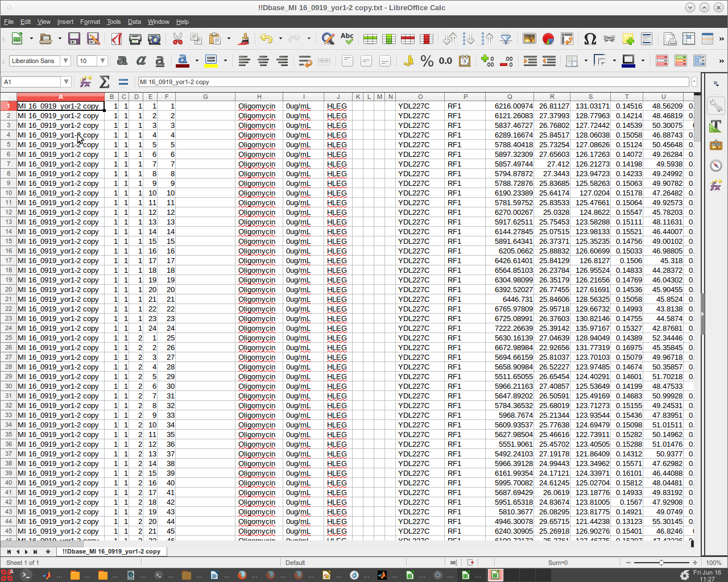
Task: Open the font size dropdown
Action: pos(101,60)
